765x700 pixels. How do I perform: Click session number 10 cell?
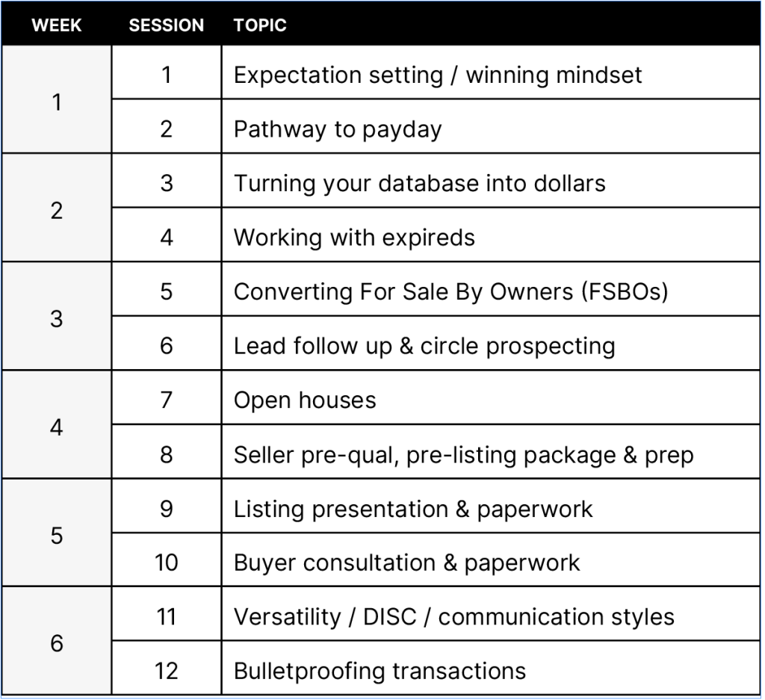point(166,562)
